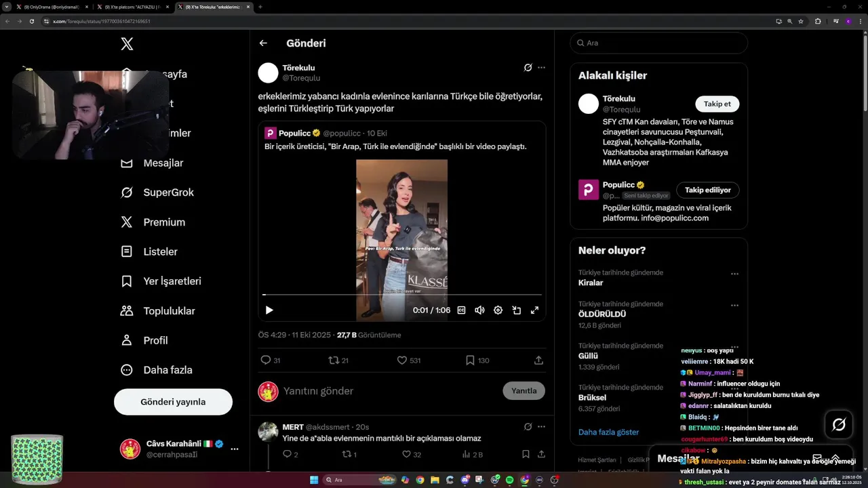Open video settings gear
Viewport: 868px width, 488px height.
(498, 310)
